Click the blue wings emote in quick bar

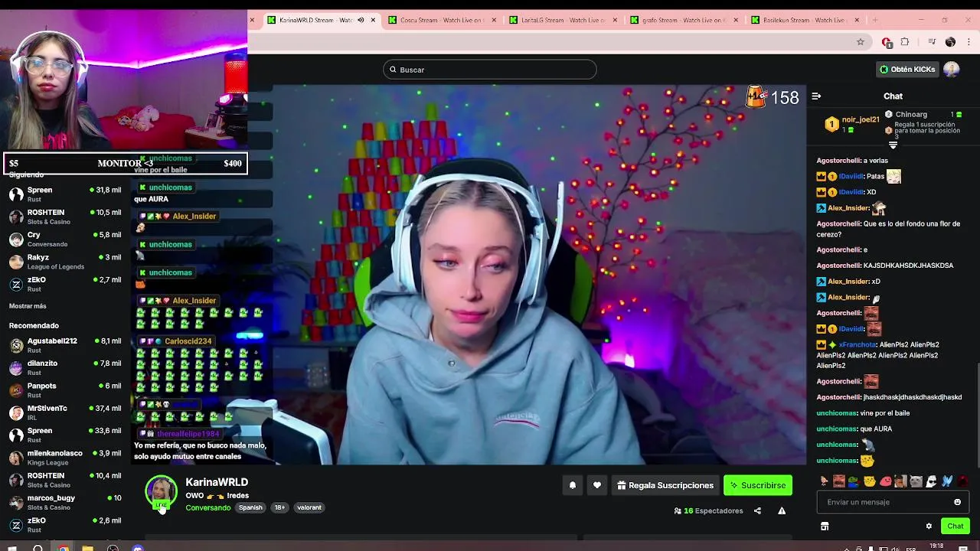point(947,481)
